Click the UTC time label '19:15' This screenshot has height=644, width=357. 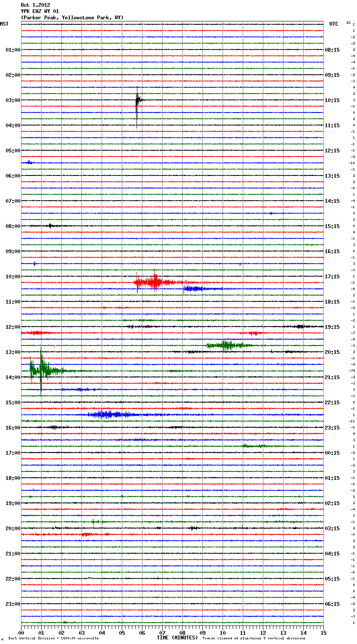point(332,327)
